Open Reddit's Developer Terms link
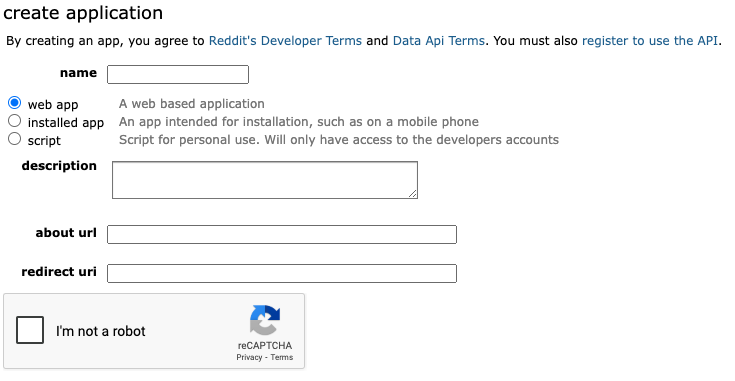The image size is (735, 381). coord(285,41)
